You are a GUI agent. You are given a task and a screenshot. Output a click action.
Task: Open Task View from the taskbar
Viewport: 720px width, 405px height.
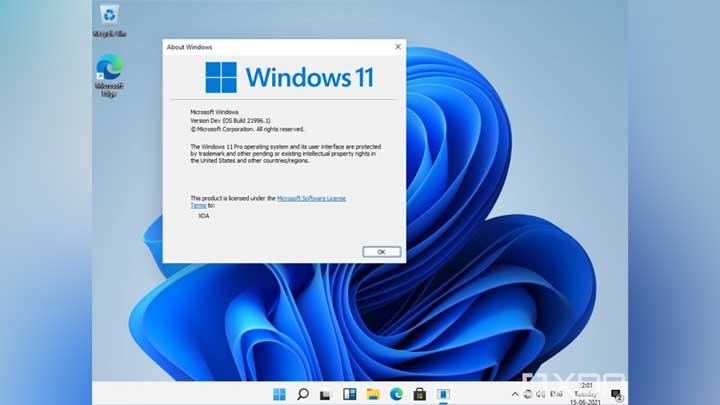point(326,394)
